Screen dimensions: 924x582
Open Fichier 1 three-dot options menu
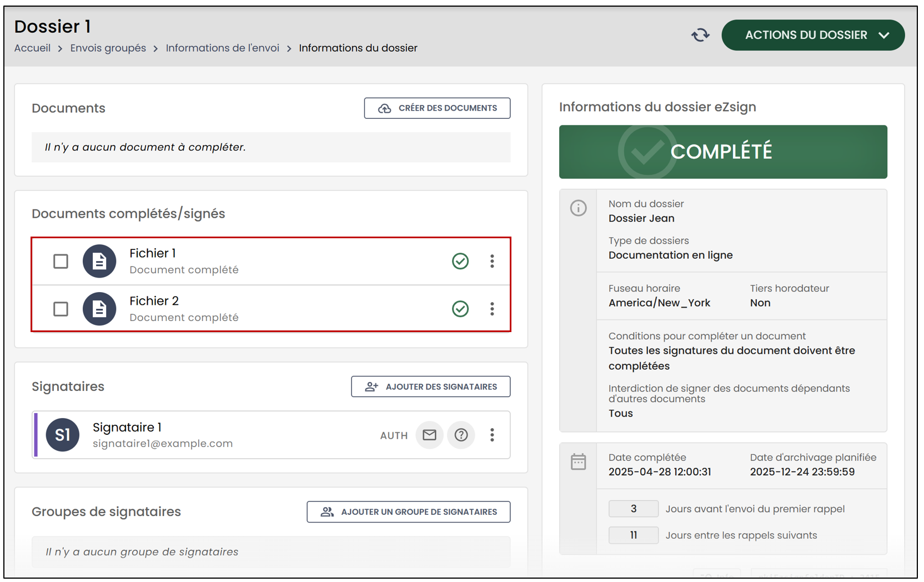tap(492, 261)
